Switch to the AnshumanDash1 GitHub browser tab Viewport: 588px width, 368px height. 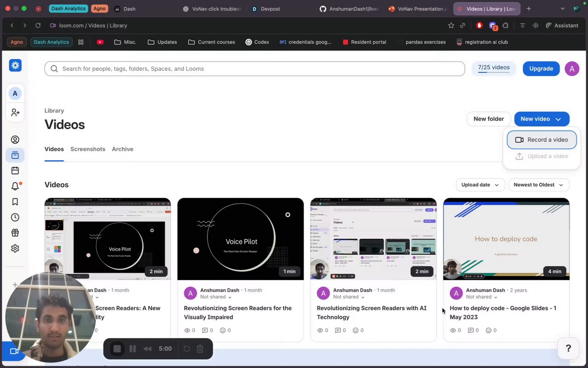349,9
